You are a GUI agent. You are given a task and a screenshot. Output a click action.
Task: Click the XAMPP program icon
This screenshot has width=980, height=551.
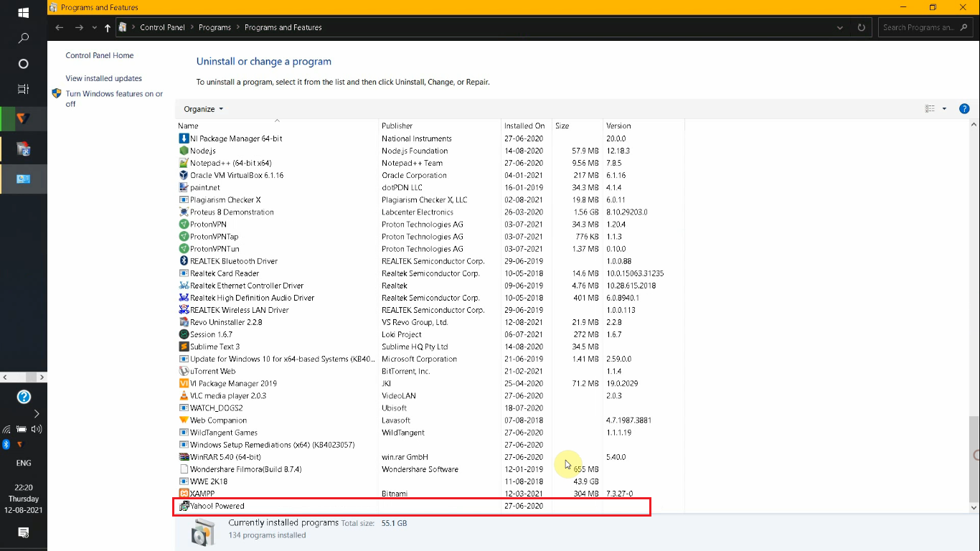(x=184, y=493)
